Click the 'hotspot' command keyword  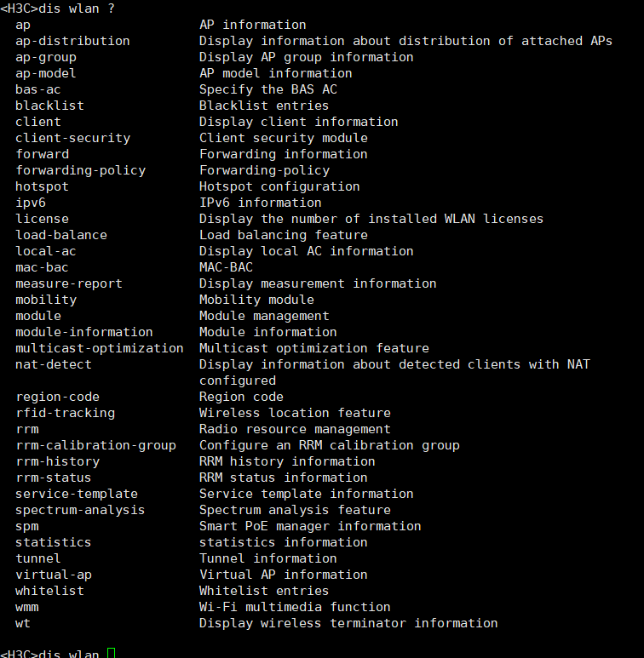[42, 186]
